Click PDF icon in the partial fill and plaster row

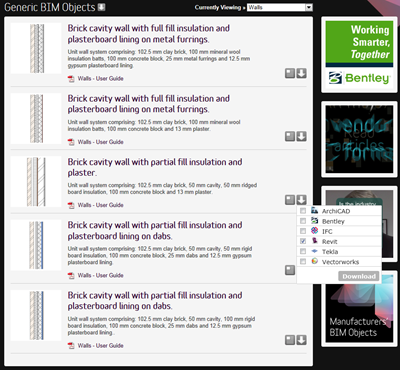71,205
